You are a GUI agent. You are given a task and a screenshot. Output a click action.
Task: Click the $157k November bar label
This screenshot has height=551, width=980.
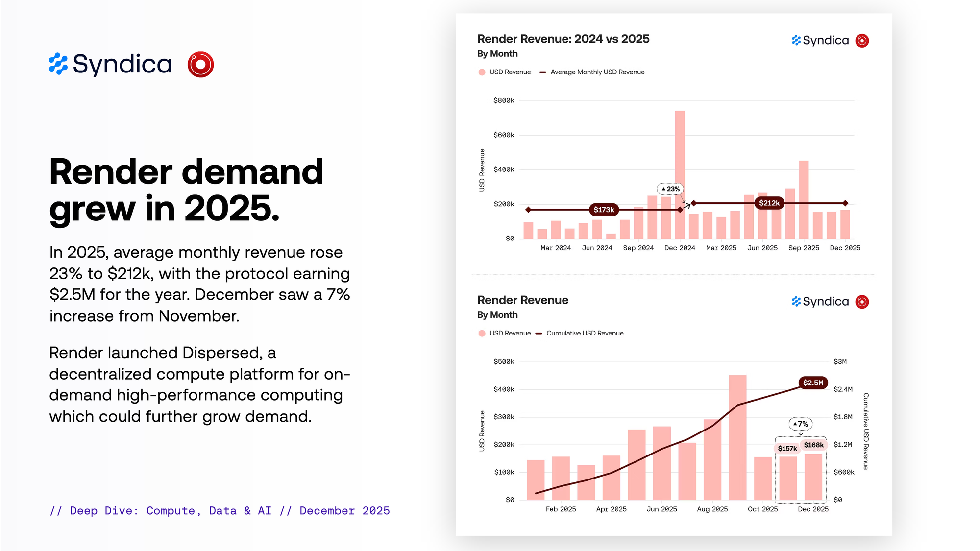click(x=787, y=448)
